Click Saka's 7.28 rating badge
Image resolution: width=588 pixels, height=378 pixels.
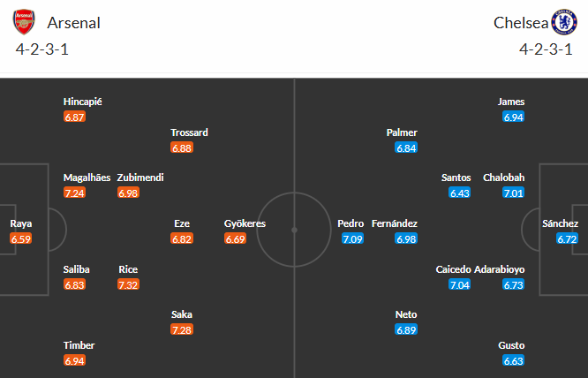click(x=182, y=329)
